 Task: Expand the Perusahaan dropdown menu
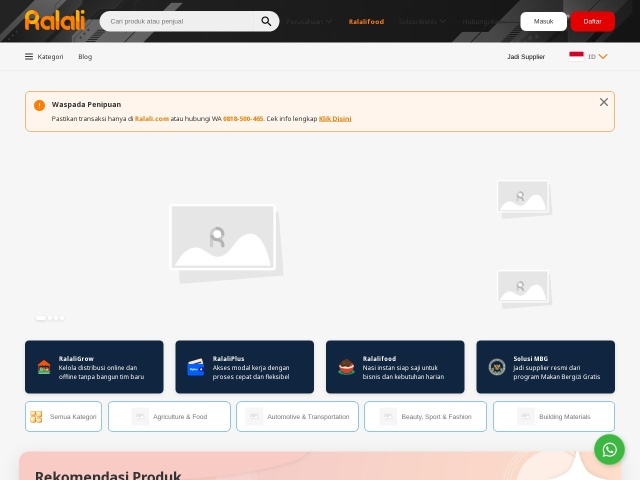pyautogui.click(x=309, y=21)
